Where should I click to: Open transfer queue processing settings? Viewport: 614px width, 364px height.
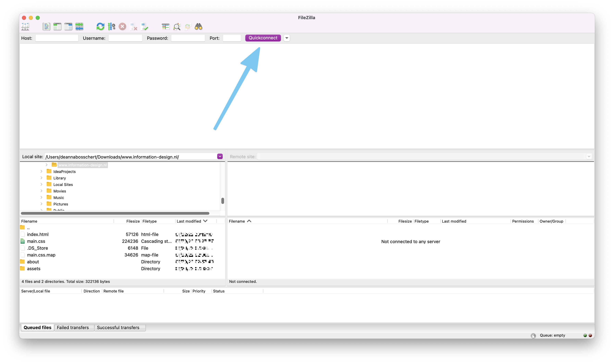111,27
